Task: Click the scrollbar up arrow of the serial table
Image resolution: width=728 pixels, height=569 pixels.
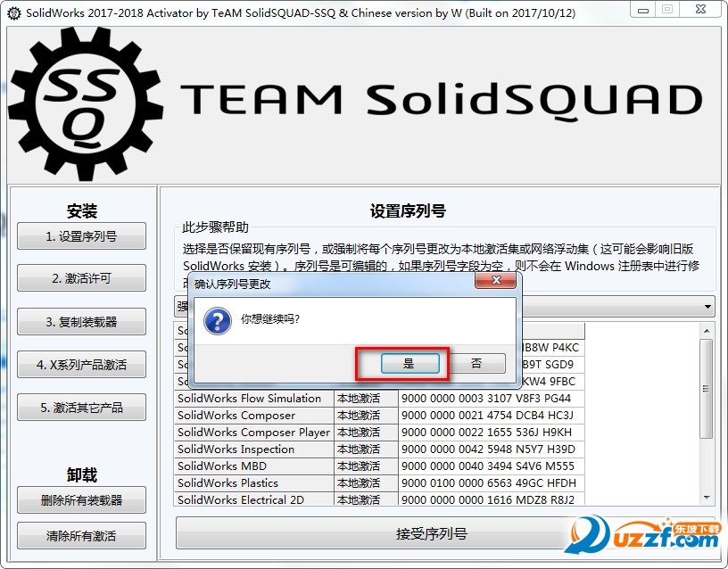Action: 707,331
